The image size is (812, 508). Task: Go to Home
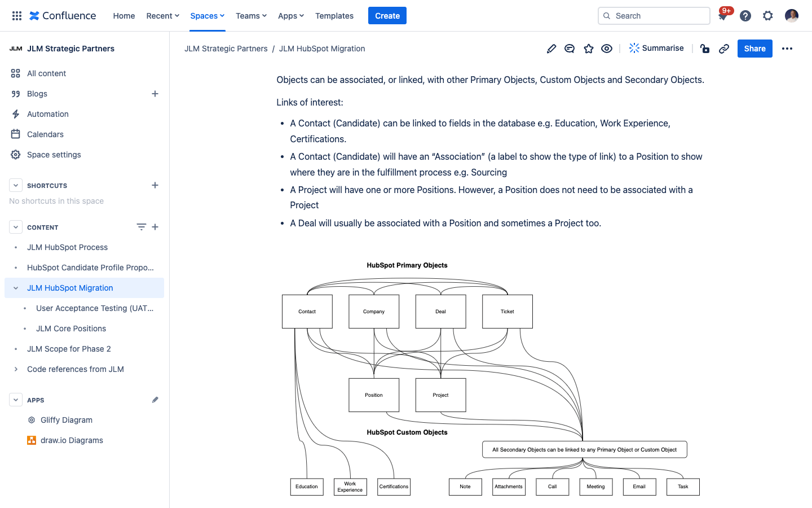pos(124,16)
